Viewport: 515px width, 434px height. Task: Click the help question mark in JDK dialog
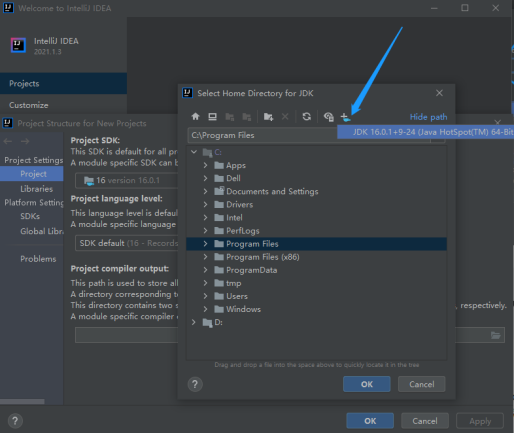click(195, 384)
